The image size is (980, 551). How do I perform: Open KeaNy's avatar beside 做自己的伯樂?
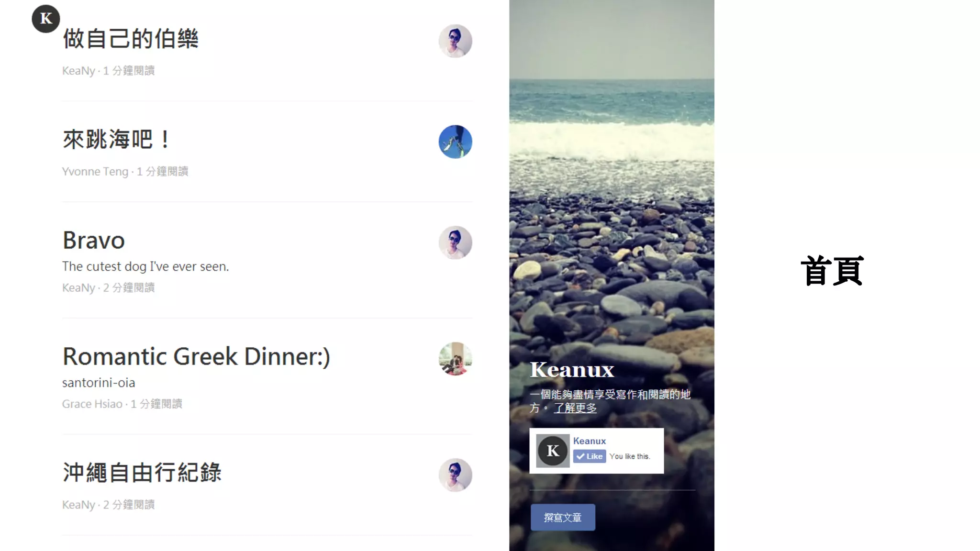pos(455,41)
